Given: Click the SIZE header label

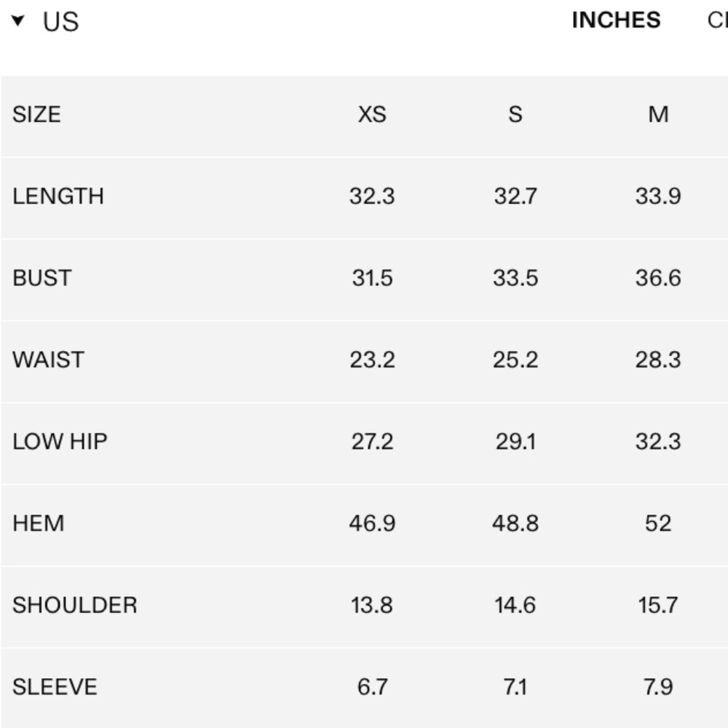Looking at the screenshot, I should (36, 114).
